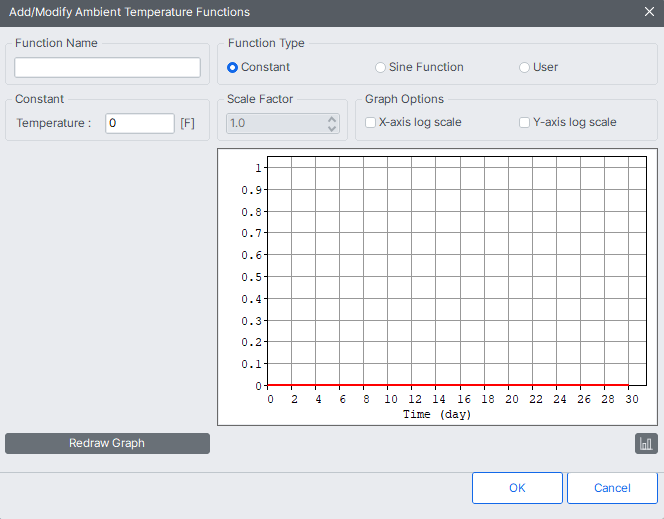Click the 'Graph Options' group title
The width and height of the screenshot is (664, 519).
(x=404, y=99)
